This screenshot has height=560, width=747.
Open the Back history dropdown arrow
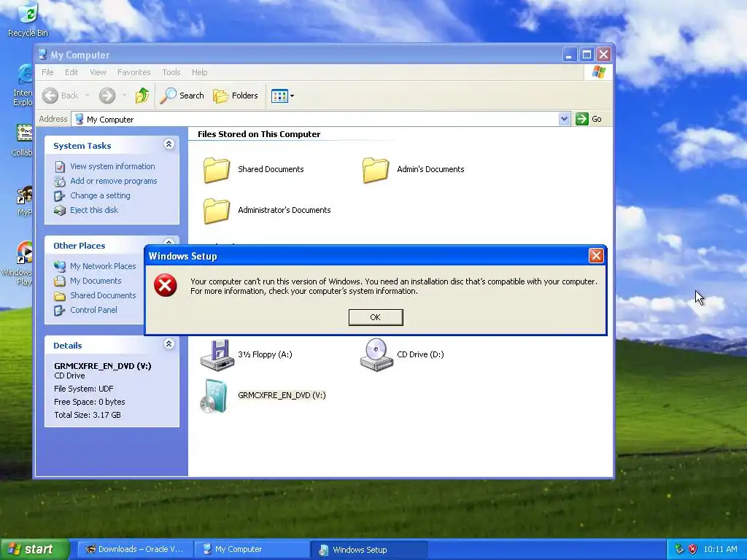(88, 96)
